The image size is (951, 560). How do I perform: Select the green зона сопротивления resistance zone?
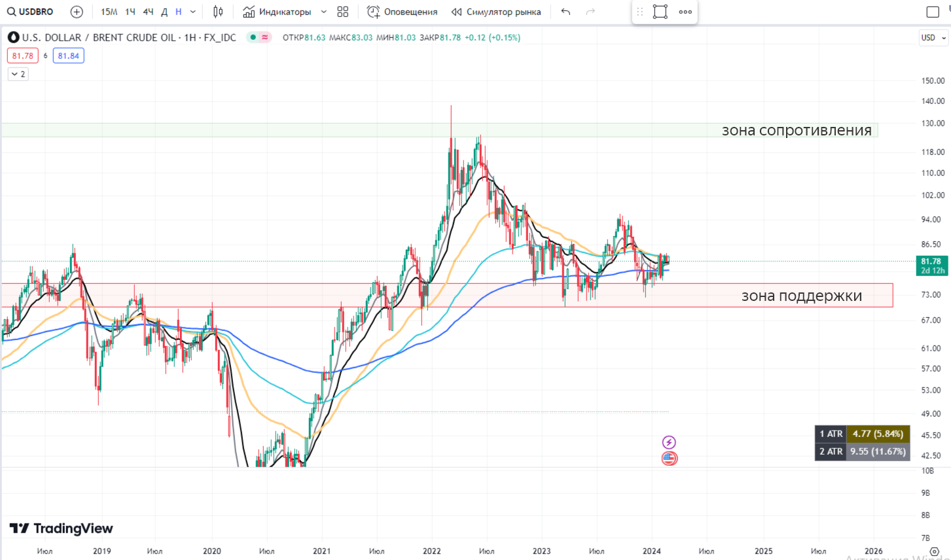pos(439,130)
